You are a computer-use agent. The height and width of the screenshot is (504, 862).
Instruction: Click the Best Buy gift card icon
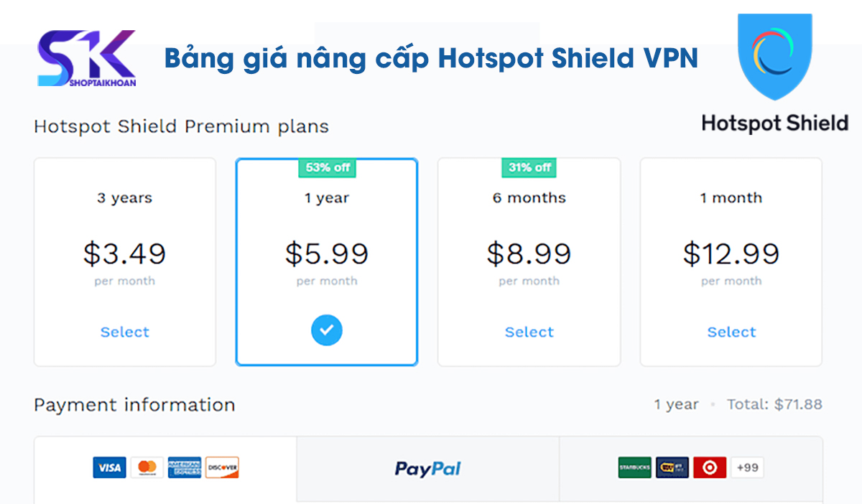tap(672, 467)
